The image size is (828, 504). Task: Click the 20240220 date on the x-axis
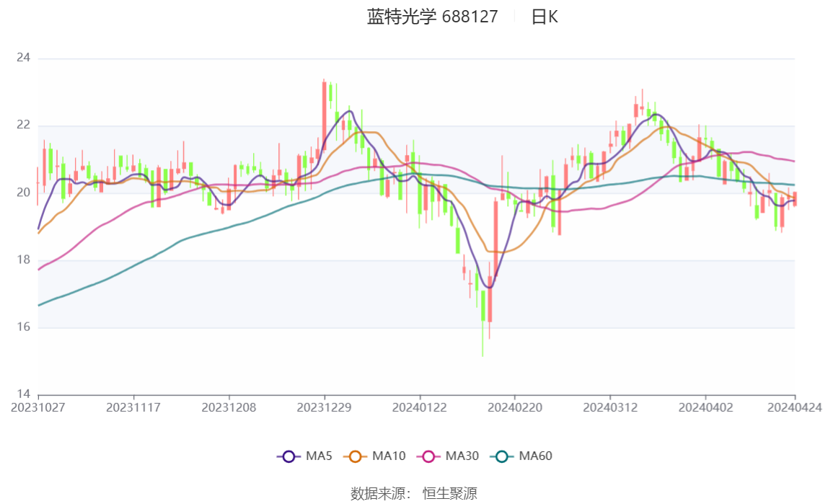pos(515,407)
